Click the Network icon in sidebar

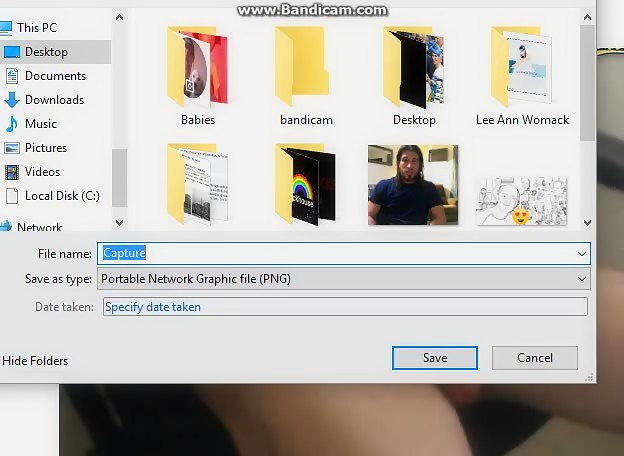coord(6,226)
